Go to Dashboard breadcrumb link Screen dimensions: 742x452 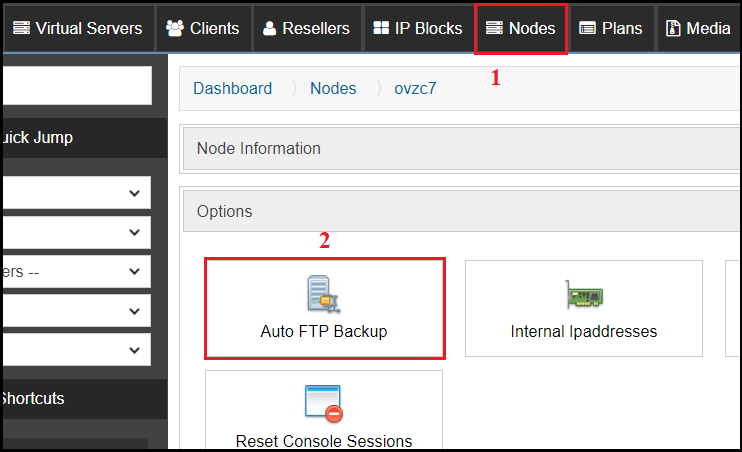point(232,89)
